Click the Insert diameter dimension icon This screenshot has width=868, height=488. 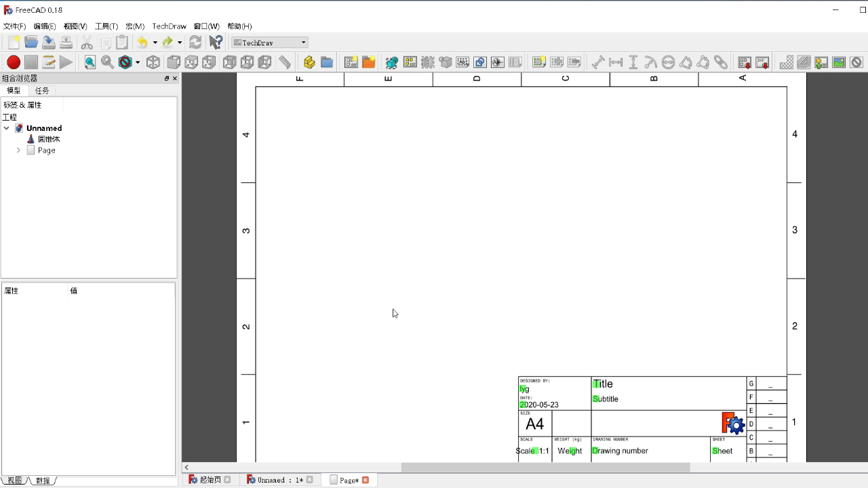click(x=668, y=62)
